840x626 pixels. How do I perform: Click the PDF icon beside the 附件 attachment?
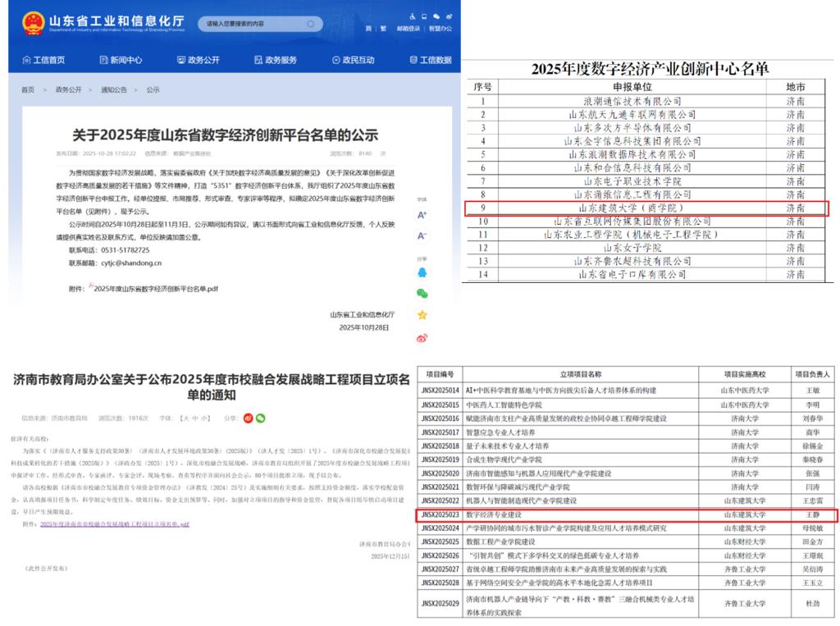click(91, 286)
